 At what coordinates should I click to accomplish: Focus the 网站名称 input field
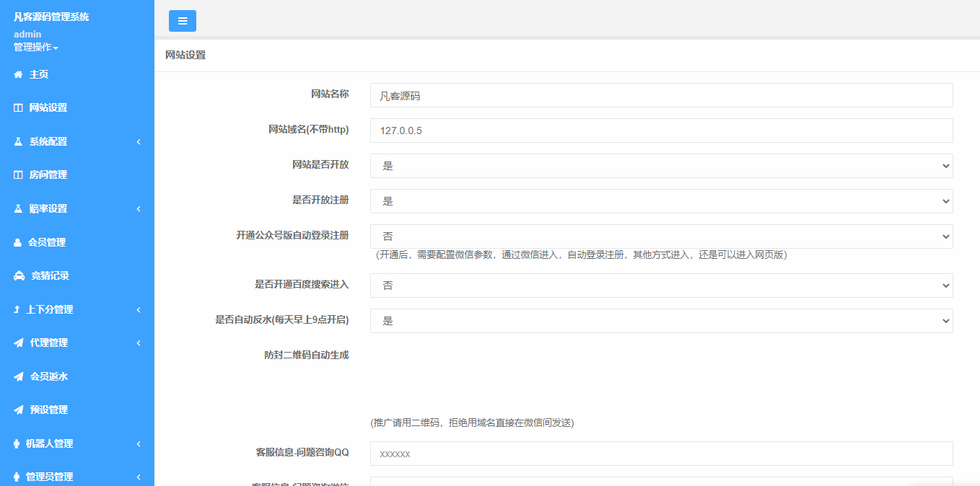(661, 95)
